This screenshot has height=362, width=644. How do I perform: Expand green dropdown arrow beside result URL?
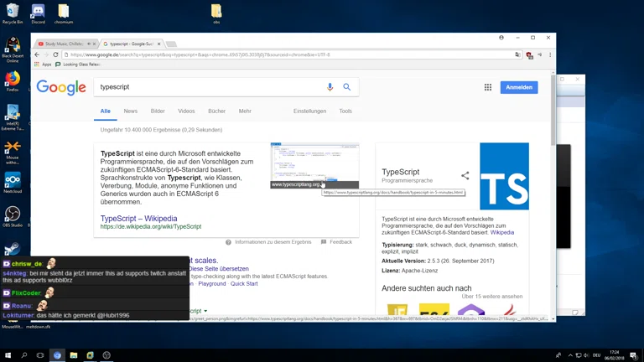point(205,311)
